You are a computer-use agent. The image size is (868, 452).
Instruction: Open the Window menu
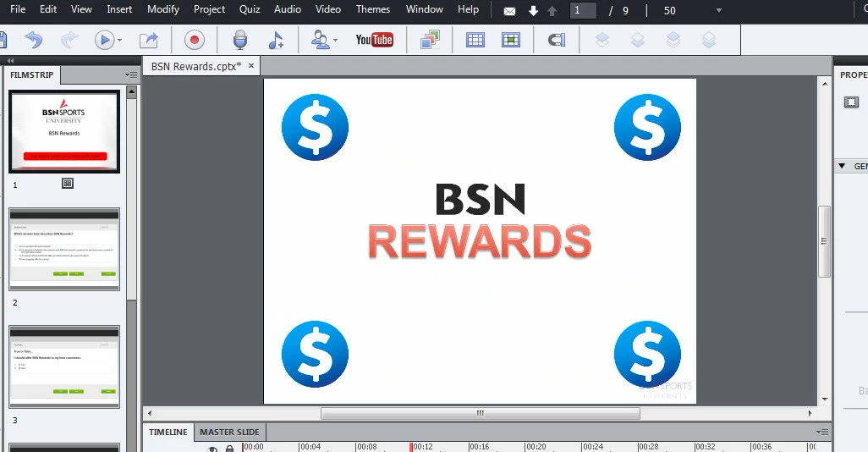tap(424, 9)
